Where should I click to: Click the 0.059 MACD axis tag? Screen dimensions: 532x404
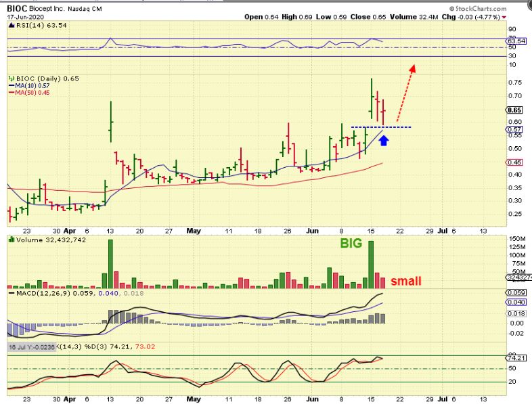click(516, 292)
